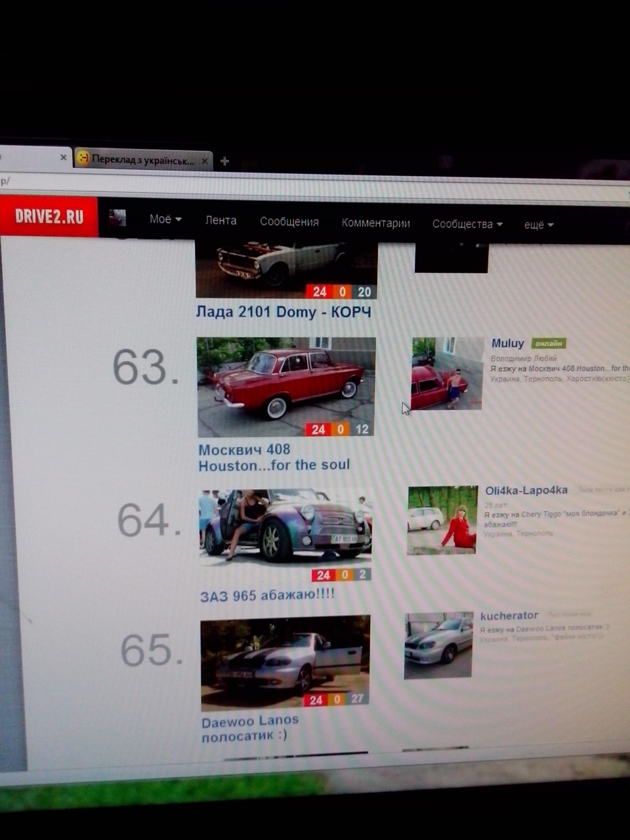Viewport: 630px width, 840px height.
Task: Open the Muluy username link
Action: click(x=508, y=343)
